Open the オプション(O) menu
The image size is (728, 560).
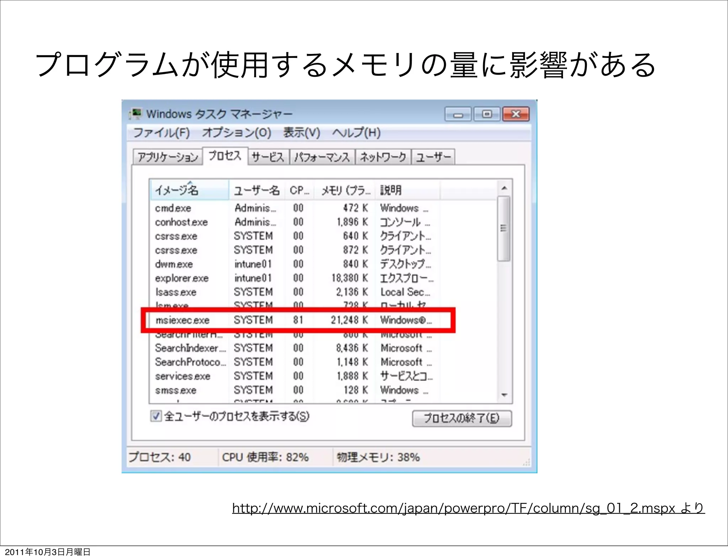(x=236, y=133)
